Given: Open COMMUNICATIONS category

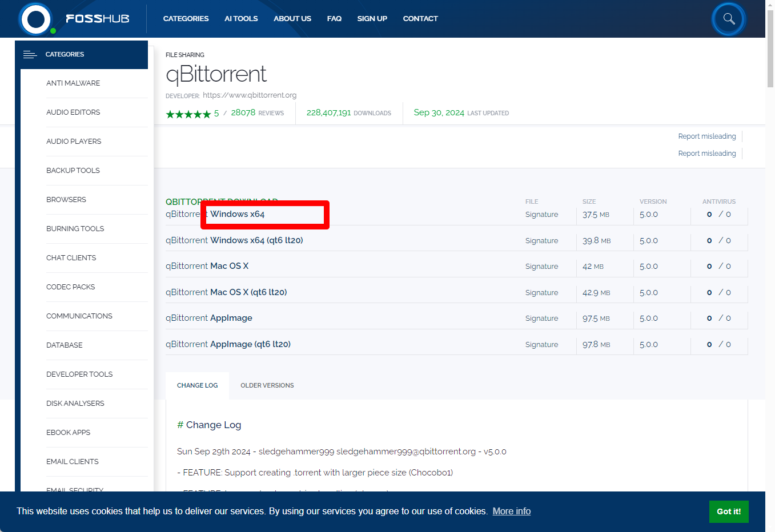Looking at the screenshot, I should [x=79, y=316].
